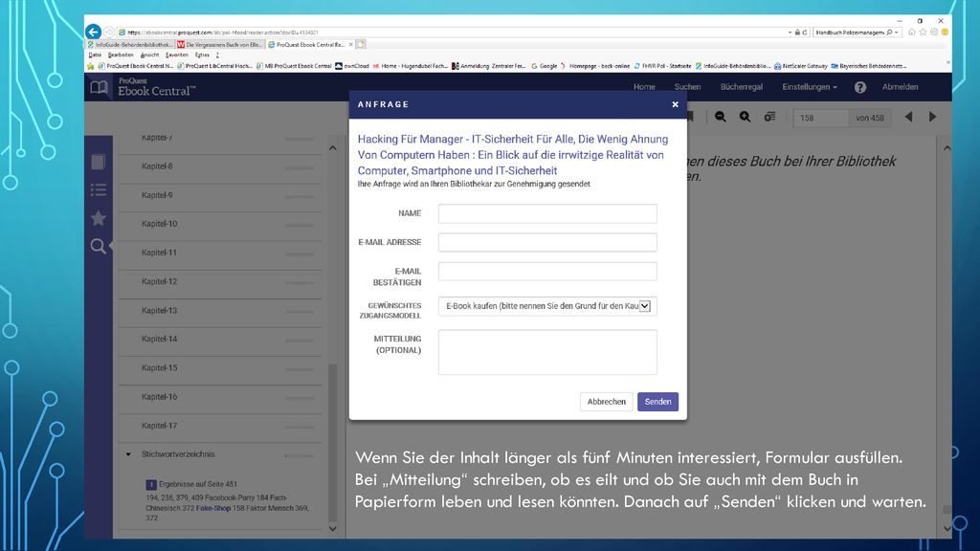Open the Bearbeiten browser menu
980x551 pixels.
pos(121,55)
